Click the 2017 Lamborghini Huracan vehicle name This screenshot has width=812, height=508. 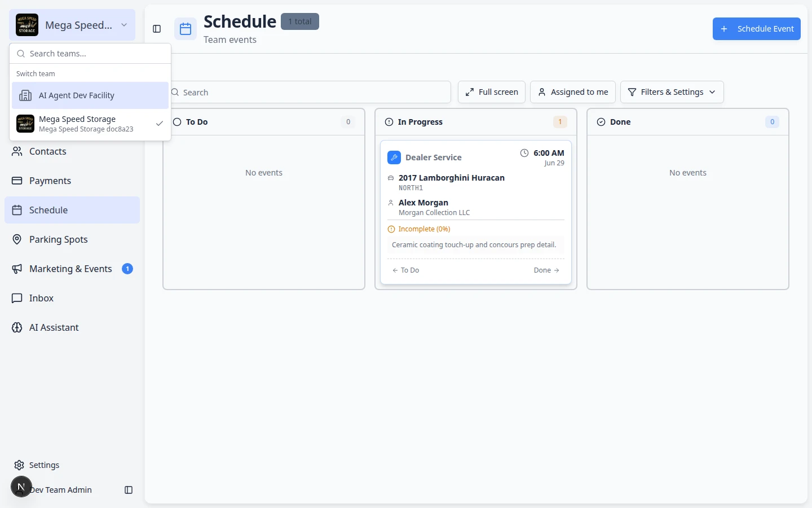point(452,178)
